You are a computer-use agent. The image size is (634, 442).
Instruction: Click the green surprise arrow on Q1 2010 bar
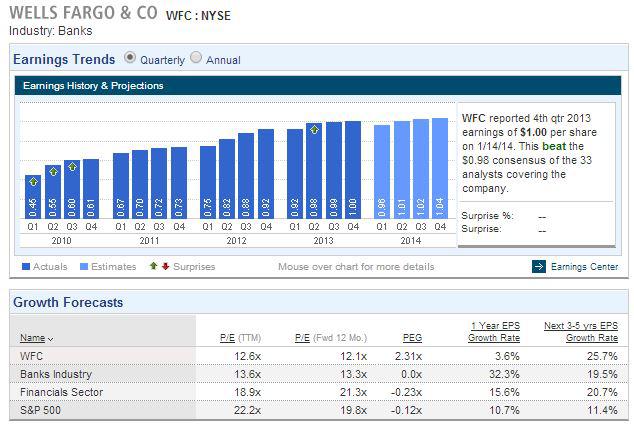(x=34, y=182)
